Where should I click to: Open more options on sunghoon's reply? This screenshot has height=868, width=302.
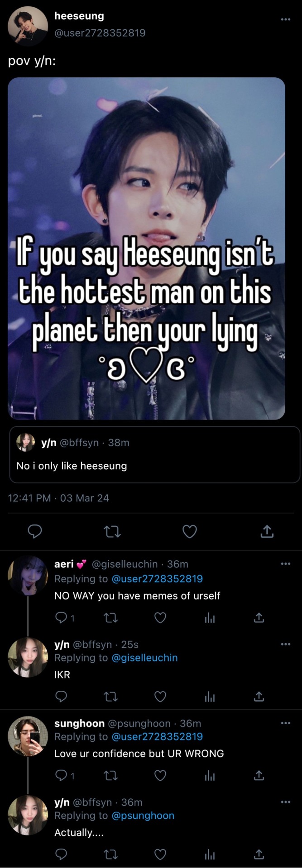[x=285, y=723]
